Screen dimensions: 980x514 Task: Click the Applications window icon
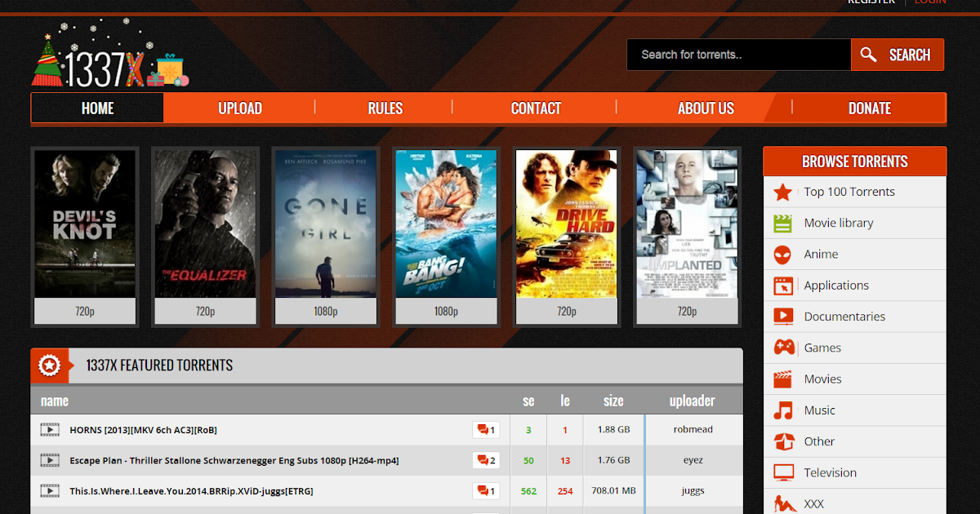tap(783, 286)
